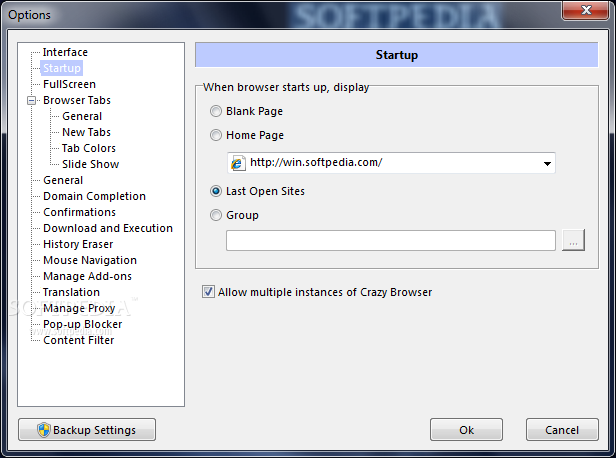Click the shield icon on Backup Settings
This screenshot has width=616, height=458.
(x=44, y=430)
